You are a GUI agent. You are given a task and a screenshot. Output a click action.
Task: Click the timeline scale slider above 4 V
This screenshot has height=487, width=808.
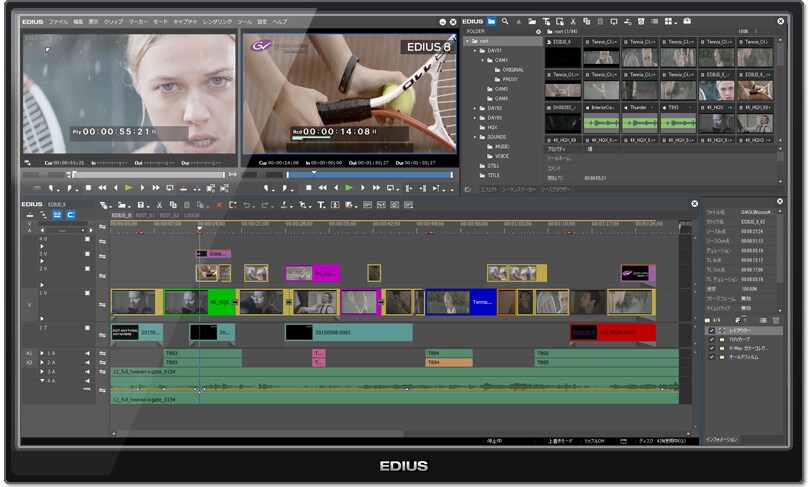[x=66, y=230]
